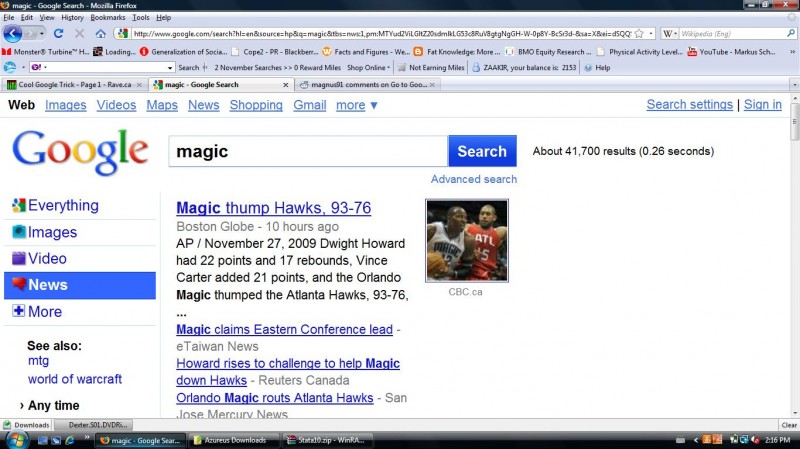Open the Fat Knowledge bookmark
Image resolution: width=800 pixels, height=449 pixels.
[457, 52]
